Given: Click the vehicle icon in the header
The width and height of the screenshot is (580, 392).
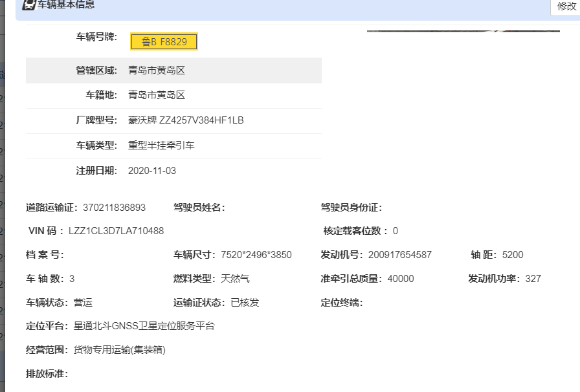Looking at the screenshot, I should [28, 5].
